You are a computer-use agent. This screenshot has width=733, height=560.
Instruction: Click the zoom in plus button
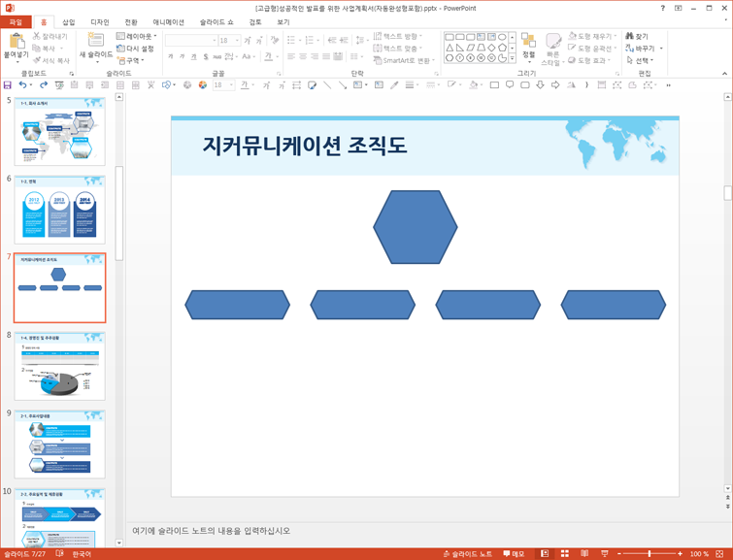pos(680,554)
